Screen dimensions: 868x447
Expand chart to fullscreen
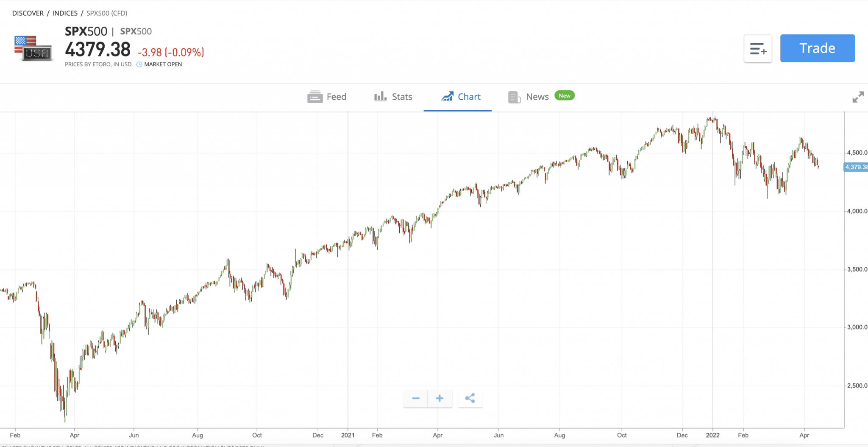(x=858, y=97)
